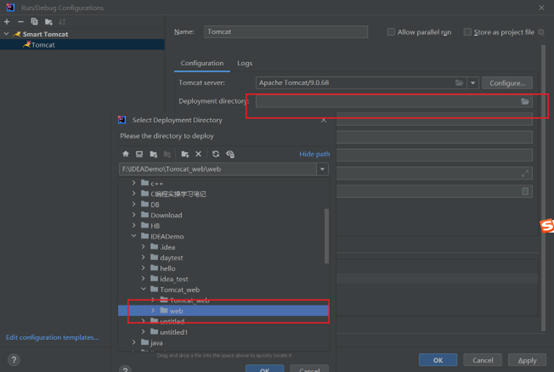Jump to module directory in chooser

pyautogui.click(x=167, y=154)
